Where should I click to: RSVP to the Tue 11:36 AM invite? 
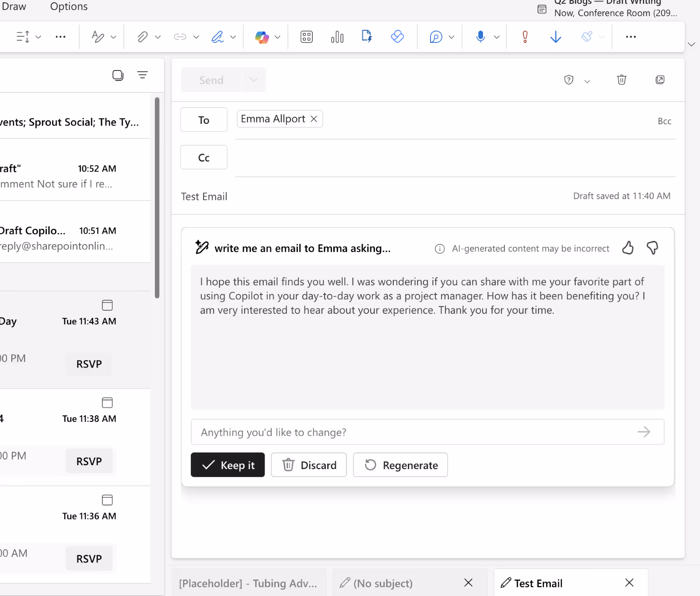tap(89, 558)
